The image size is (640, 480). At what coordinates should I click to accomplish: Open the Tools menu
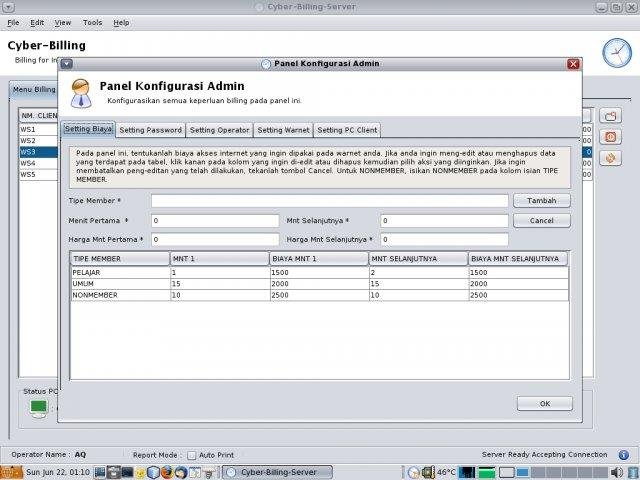[92, 22]
